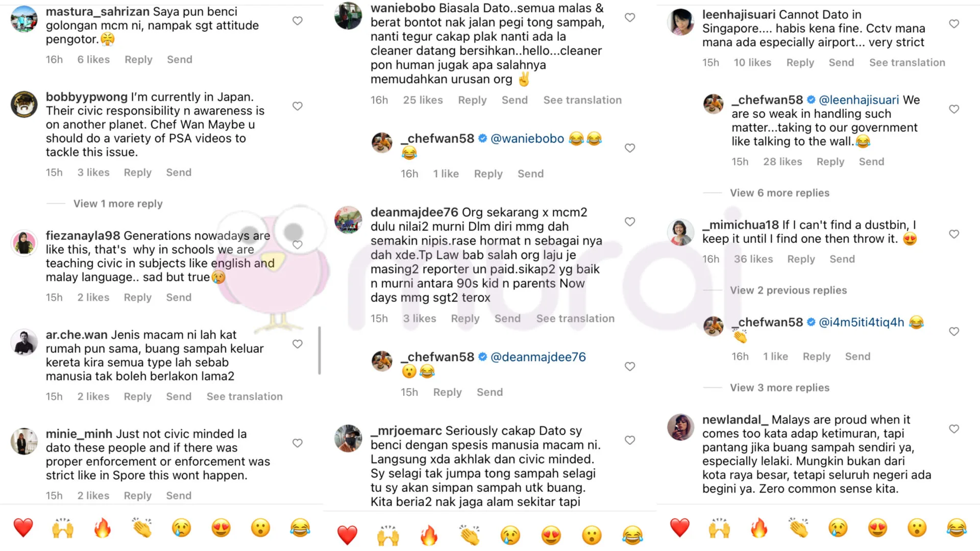Tap laughing-crying emoji in left emoji bar
The image size is (980, 551).
coord(300,528)
